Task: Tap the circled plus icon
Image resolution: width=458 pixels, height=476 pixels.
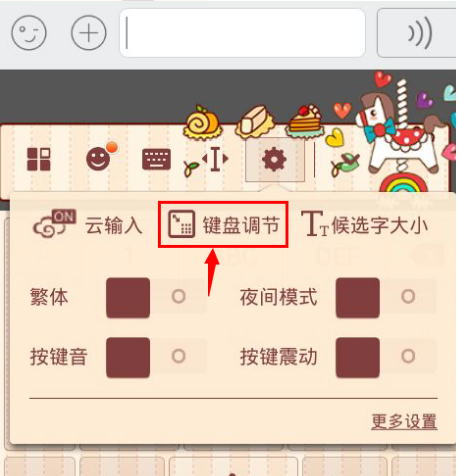Action: click(89, 33)
